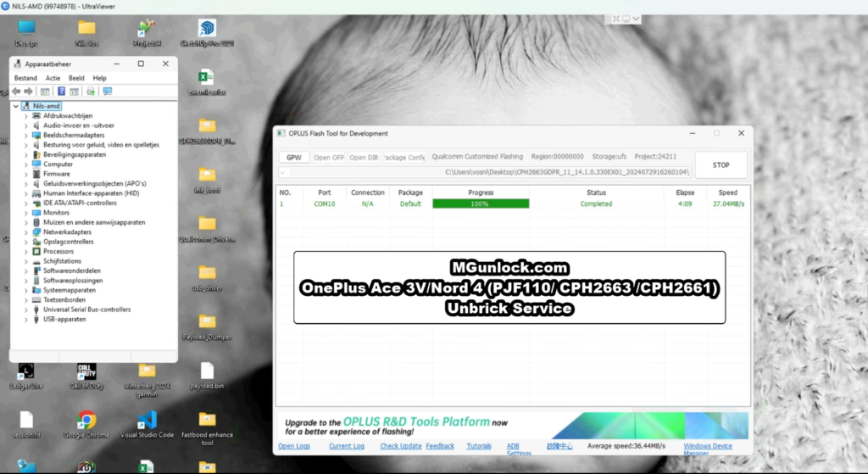Select the Visual Studio Code desktop shortcut
Viewport: 868px width, 474px height.
coord(147,425)
